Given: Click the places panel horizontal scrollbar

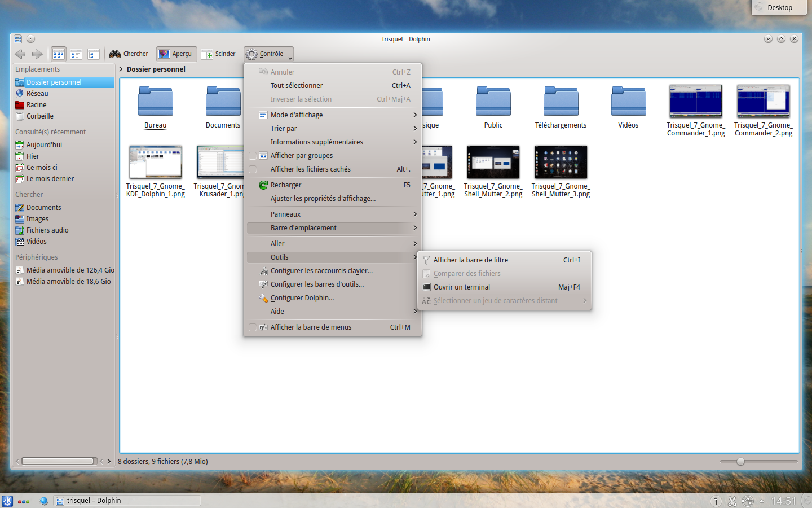Looking at the screenshot, I should pyautogui.click(x=58, y=461).
